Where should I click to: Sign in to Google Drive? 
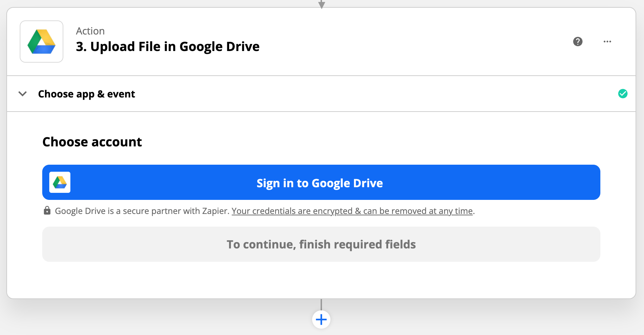[x=320, y=183]
